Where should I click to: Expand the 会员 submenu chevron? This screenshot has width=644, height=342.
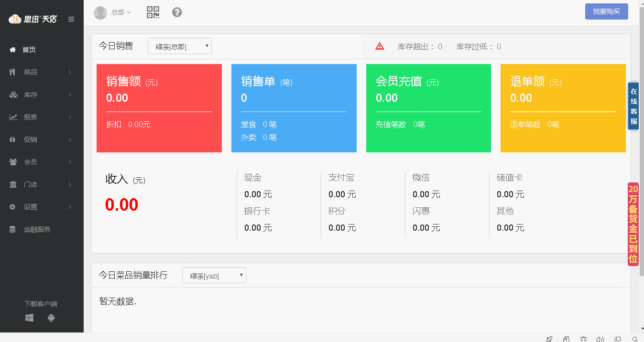(x=70, y=162)
